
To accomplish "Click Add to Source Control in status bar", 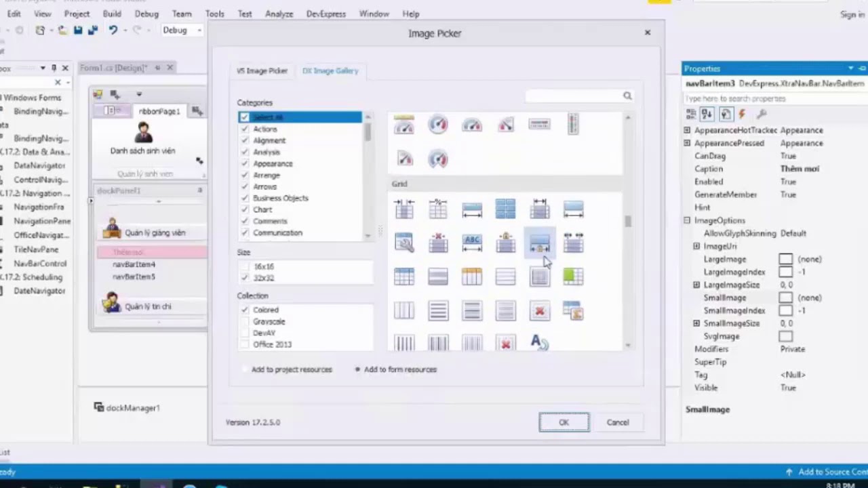I will [826, 472].
